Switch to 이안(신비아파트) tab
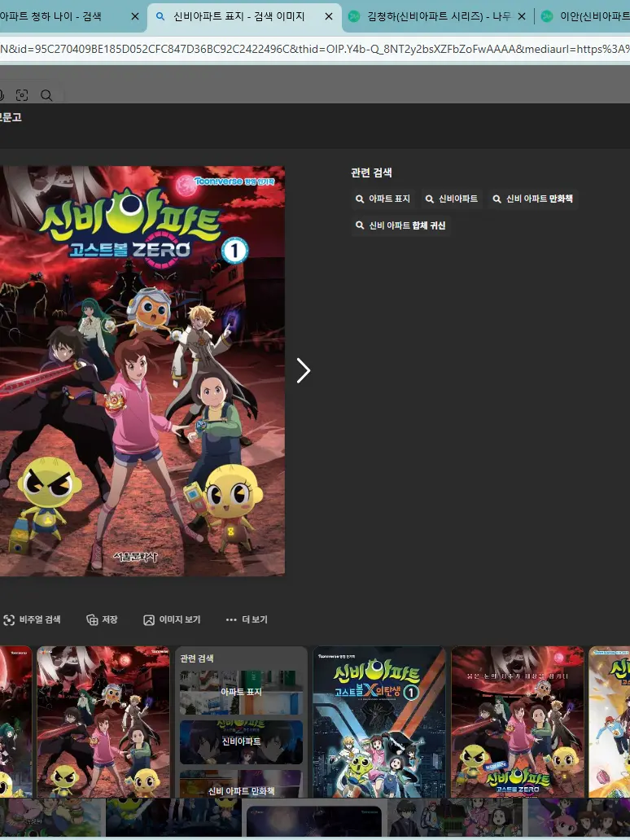The image size is (630, 840). click(x=590, y=16)
